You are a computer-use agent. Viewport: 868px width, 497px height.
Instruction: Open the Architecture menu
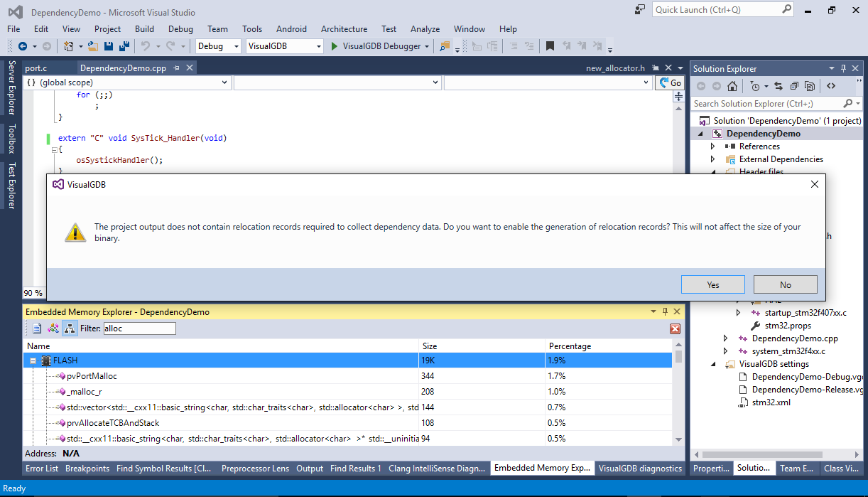[344, 29]
